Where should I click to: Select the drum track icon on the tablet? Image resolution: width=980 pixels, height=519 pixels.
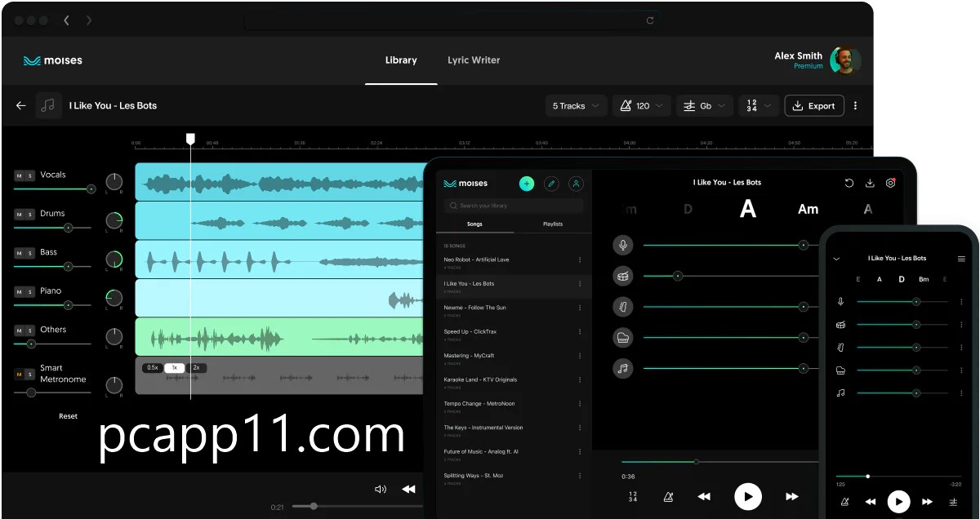[x=623, y=276]
